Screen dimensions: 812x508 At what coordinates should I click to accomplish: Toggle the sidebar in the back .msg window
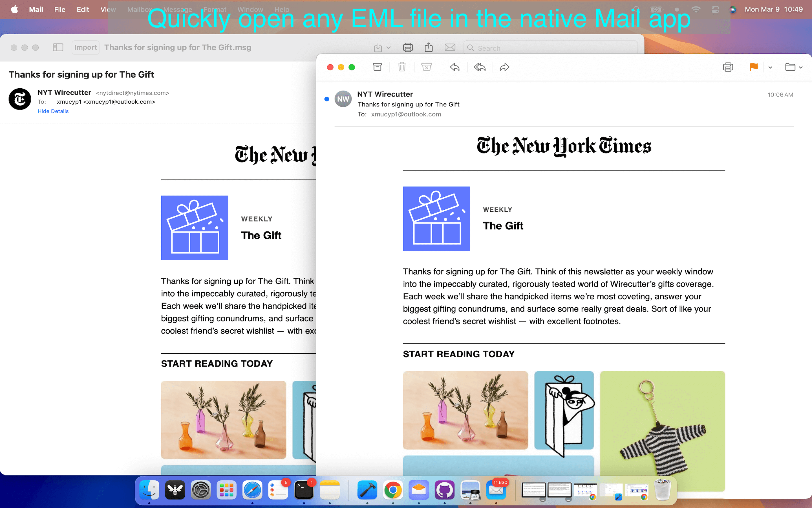coord(58,47)
